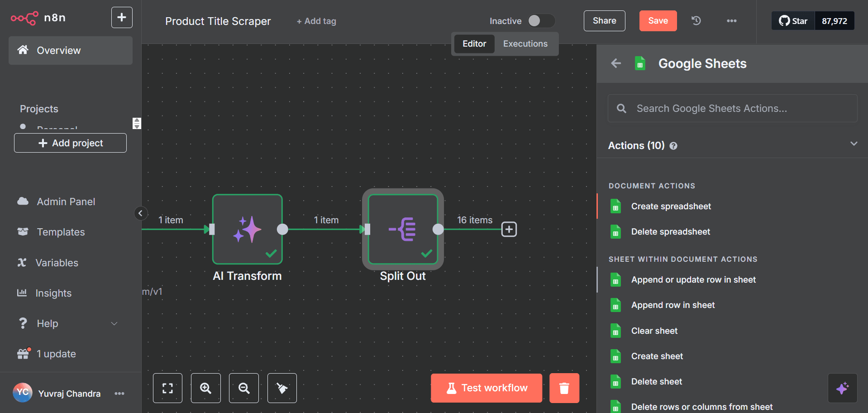Viewport: 868px width, 413px height.
Task: Click the red trash delete button
Action: coord(564,388)
